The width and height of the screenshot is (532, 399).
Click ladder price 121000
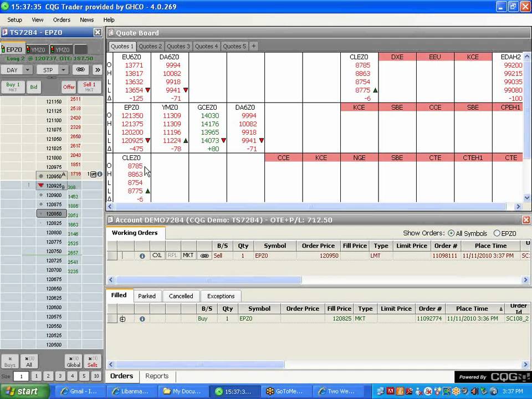pos(54,158)
